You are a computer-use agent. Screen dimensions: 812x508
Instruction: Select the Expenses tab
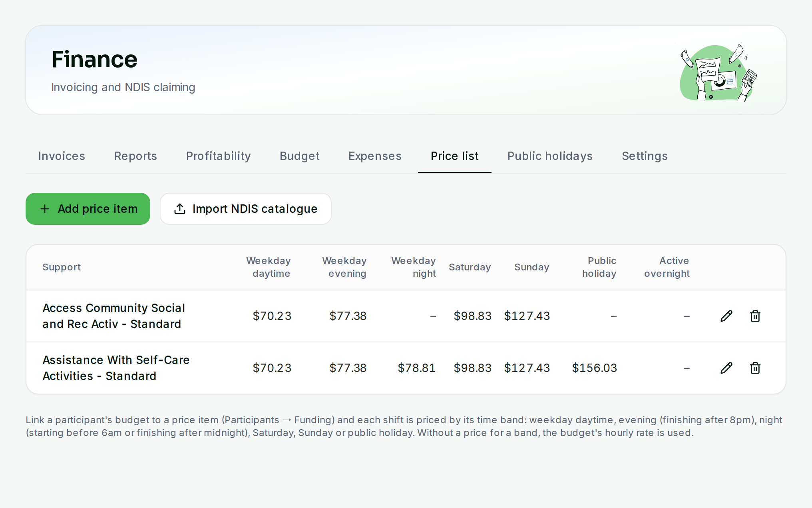tap(375, 156)
